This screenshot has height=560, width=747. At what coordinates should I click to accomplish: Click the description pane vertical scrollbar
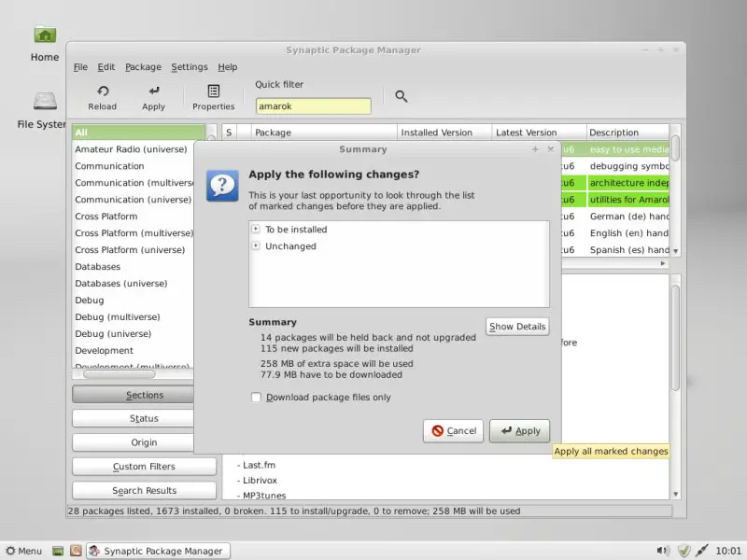pos(675,338)
